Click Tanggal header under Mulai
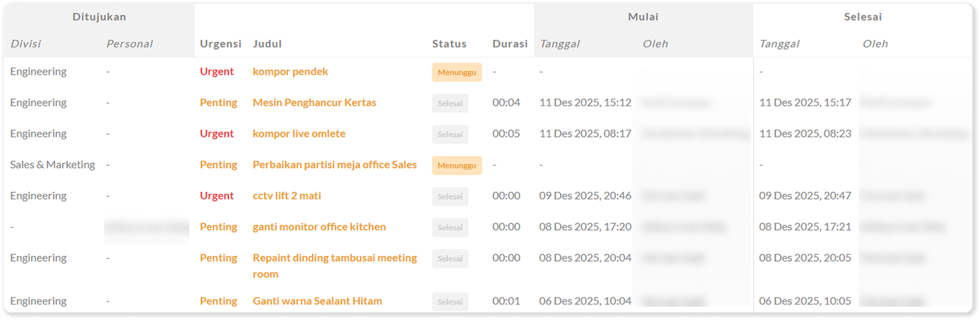Viewport: 980px width, 320px height. (559, 44)
